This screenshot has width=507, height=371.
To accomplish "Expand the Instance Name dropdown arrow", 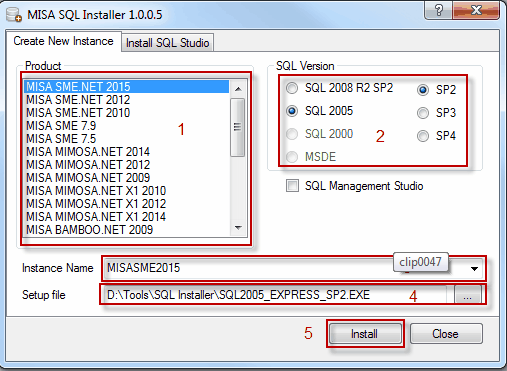I will point(474,268).
